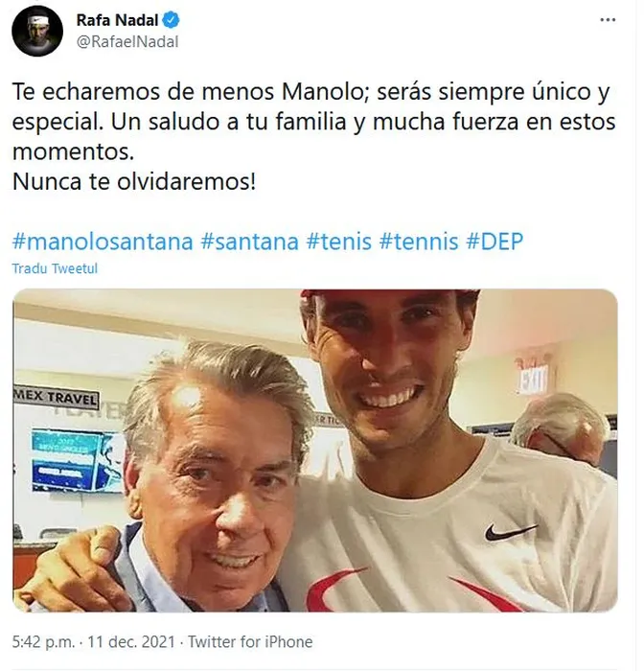This screenshot has width=644, height=671.
Task: Follow the #tenis hashtag link
Action: [339, 242]
